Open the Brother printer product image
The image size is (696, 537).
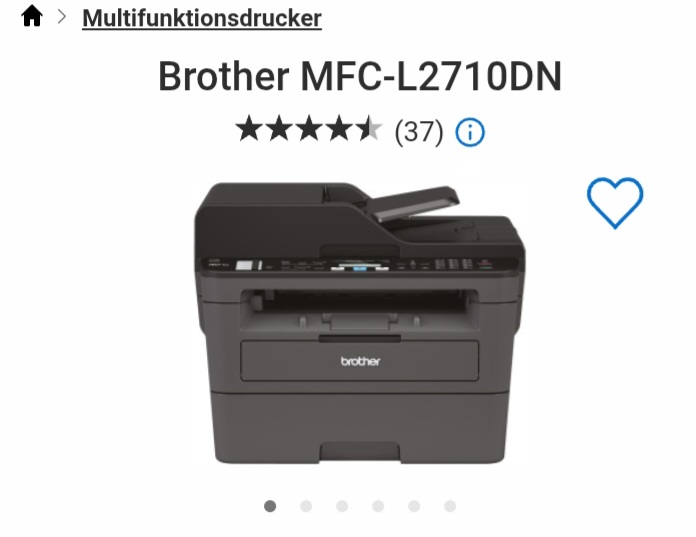pos(360,323)
